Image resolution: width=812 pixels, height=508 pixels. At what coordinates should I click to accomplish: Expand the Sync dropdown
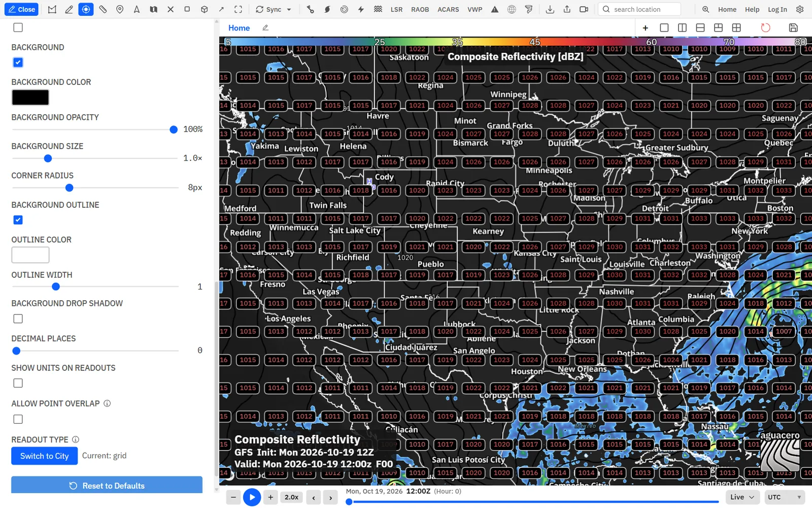[x=274, y=9]
